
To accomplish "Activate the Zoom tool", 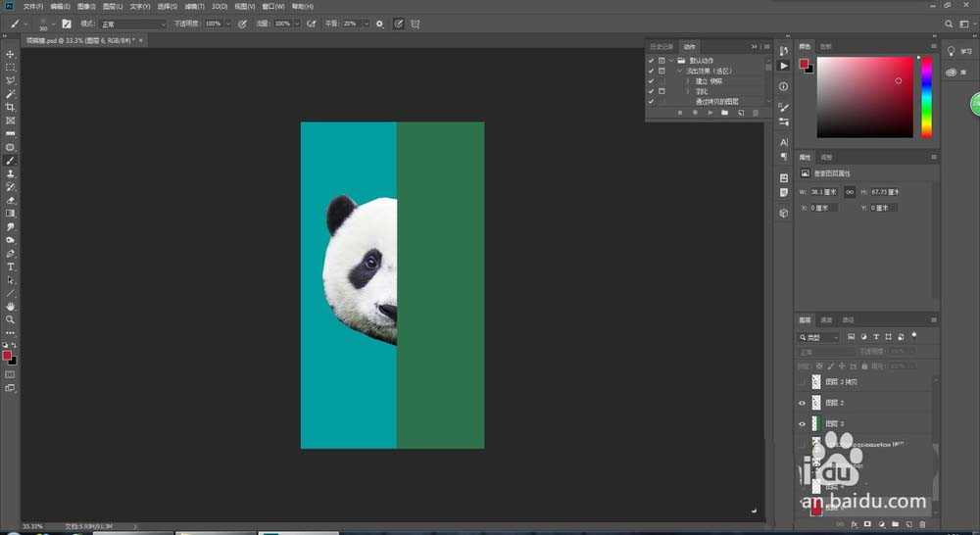I will 11,319.
